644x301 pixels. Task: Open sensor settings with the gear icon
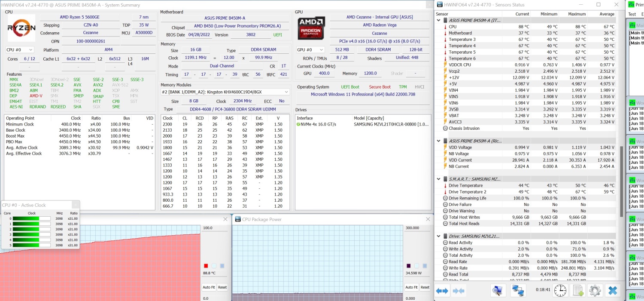coord(595,291)
